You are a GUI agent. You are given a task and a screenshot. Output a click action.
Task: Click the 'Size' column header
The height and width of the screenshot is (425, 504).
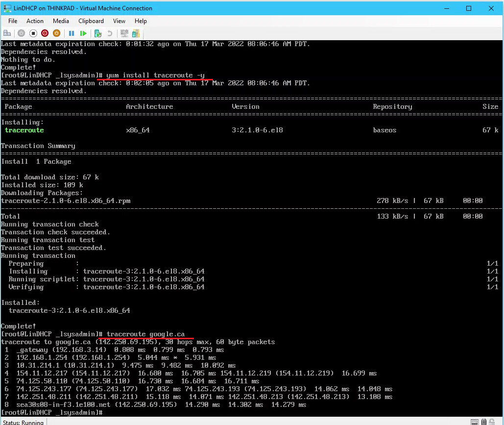click(490, 106)
